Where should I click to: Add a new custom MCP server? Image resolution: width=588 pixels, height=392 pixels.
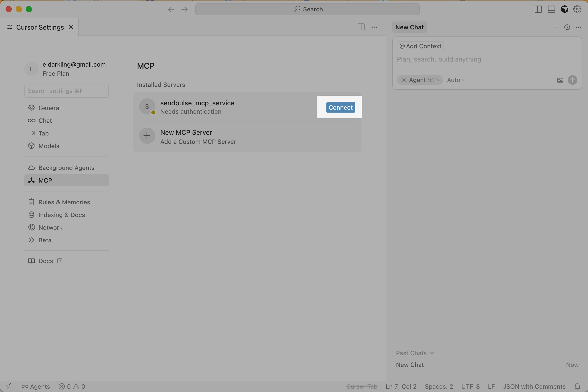click(186, 137)
